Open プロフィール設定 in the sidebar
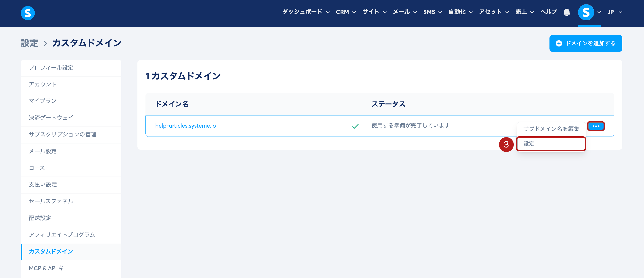Screen dimensions: 644x278 pos(71,68)
